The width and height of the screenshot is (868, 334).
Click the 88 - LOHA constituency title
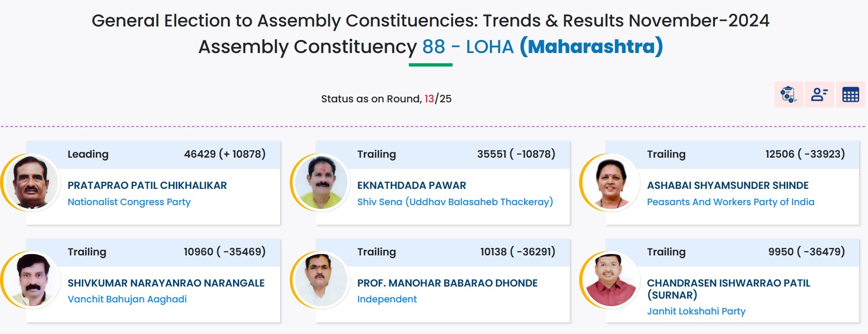[x=467, y=47]
